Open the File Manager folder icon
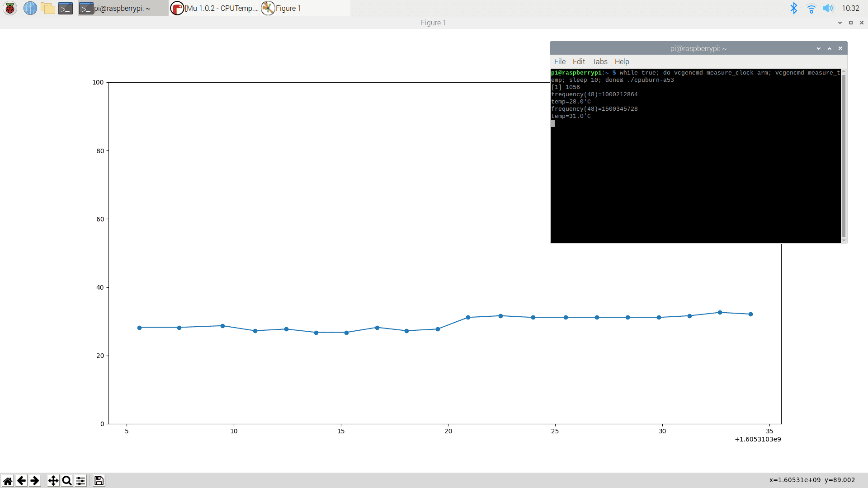 [x=47, y=8]
